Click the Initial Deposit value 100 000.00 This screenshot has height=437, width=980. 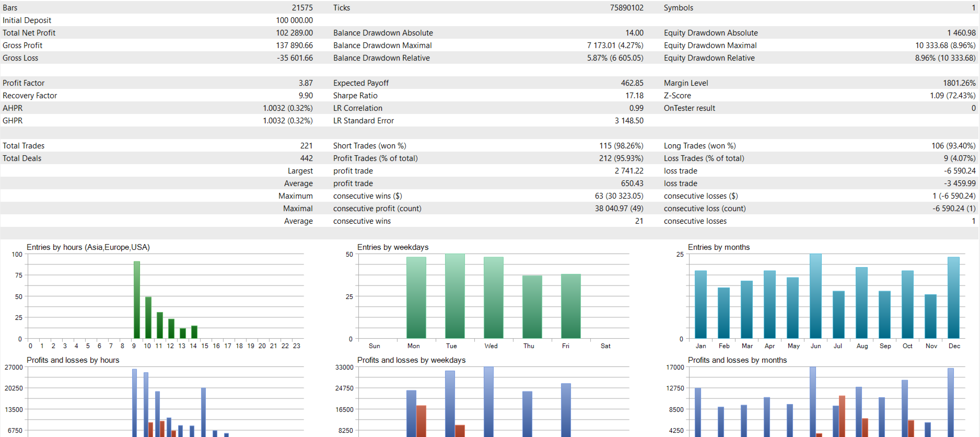click(x=294, y=20)
